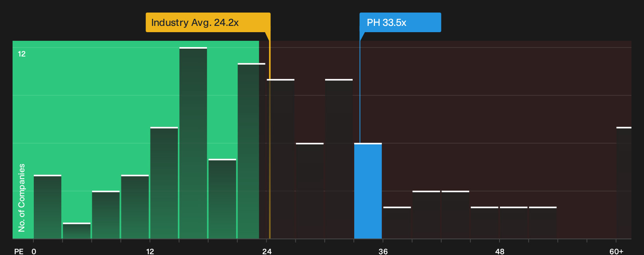The image size is (644, 255).
Task: Click the bar for PE 48 to 51
Action: coord(514,222)
